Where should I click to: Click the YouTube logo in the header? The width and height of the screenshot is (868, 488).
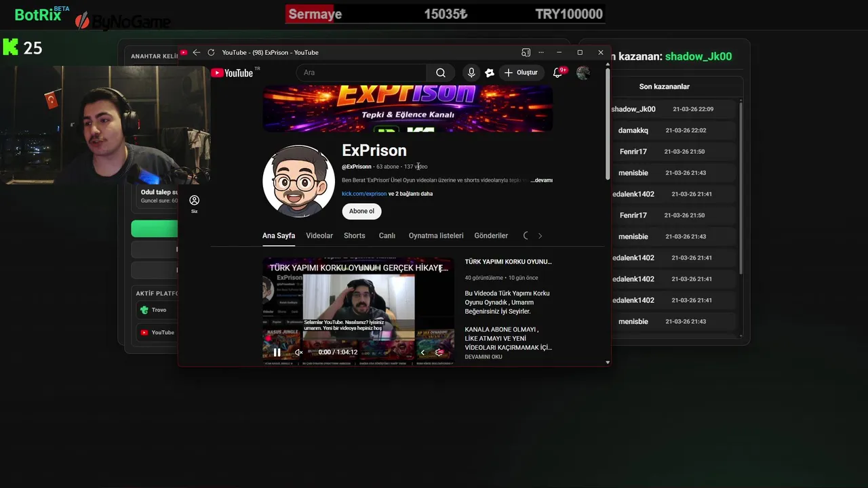(232, 73)
